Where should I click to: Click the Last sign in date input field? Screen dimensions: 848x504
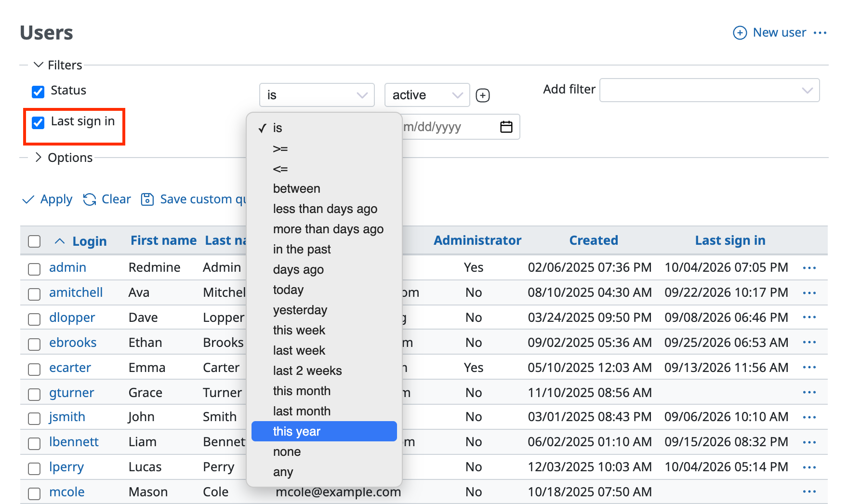[x=461, y=127]
